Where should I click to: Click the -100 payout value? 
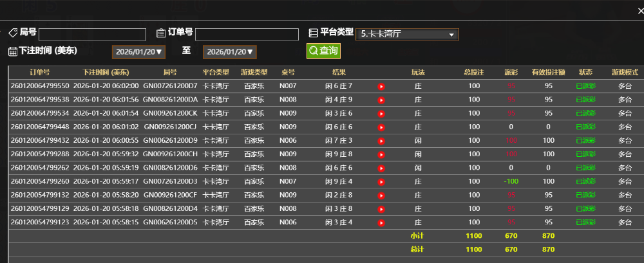(511, 181)
